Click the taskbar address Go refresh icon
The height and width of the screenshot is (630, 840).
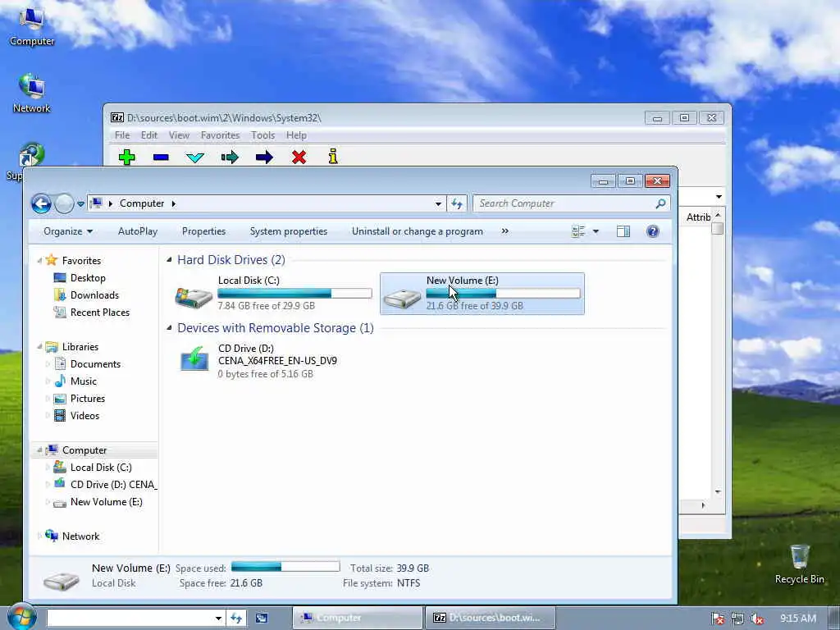coord(236,618)
